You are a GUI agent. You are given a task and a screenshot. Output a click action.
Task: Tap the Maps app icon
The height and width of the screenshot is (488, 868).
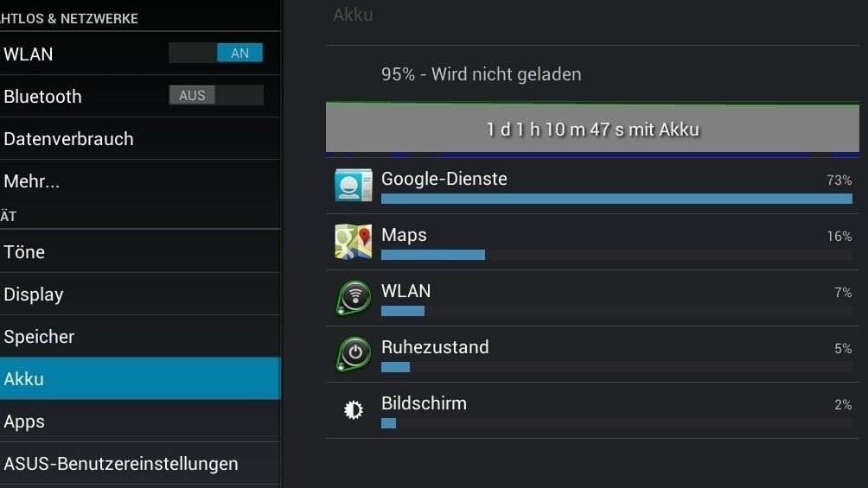tap(354, 242)
